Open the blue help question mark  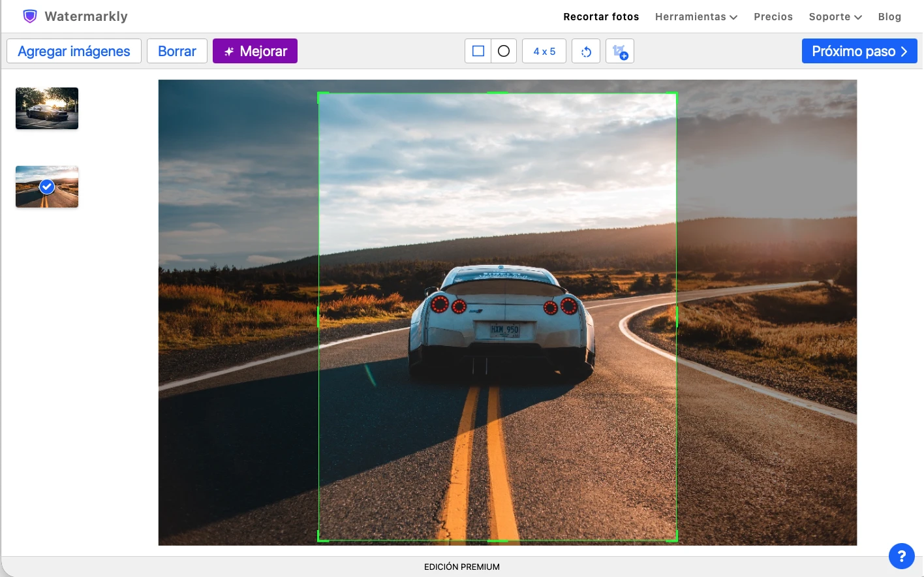pos(902,556)
